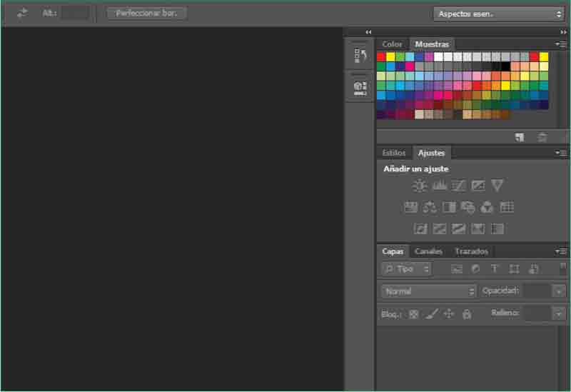The width and height of the screenshot is (571, 392).
Task: Select the black swatch in Muestras
Action: 505,66
